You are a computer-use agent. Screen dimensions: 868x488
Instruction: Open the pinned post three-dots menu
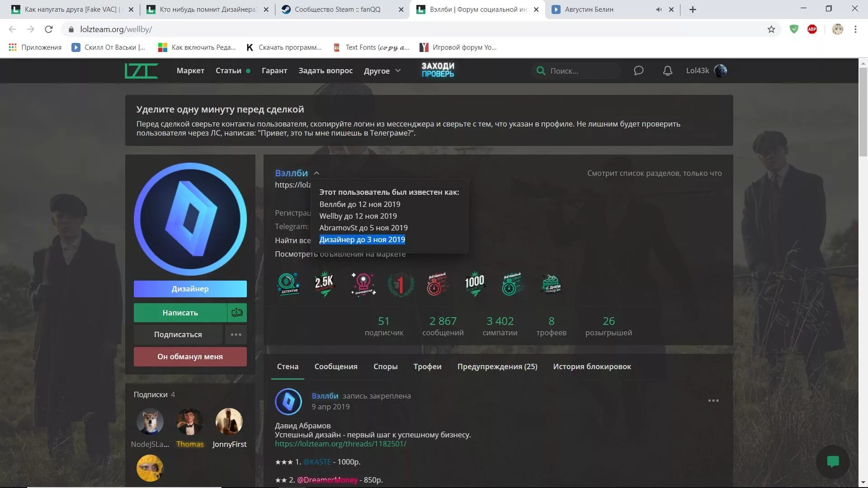pyautogui.click(x=713, y=401)
